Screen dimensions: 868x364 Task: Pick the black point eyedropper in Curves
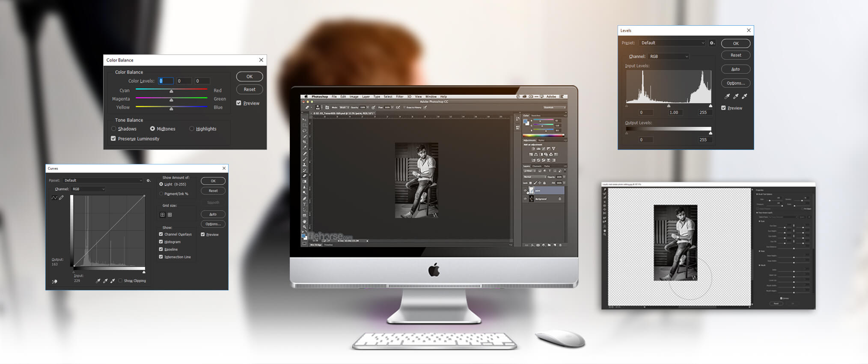coord(98,281)
